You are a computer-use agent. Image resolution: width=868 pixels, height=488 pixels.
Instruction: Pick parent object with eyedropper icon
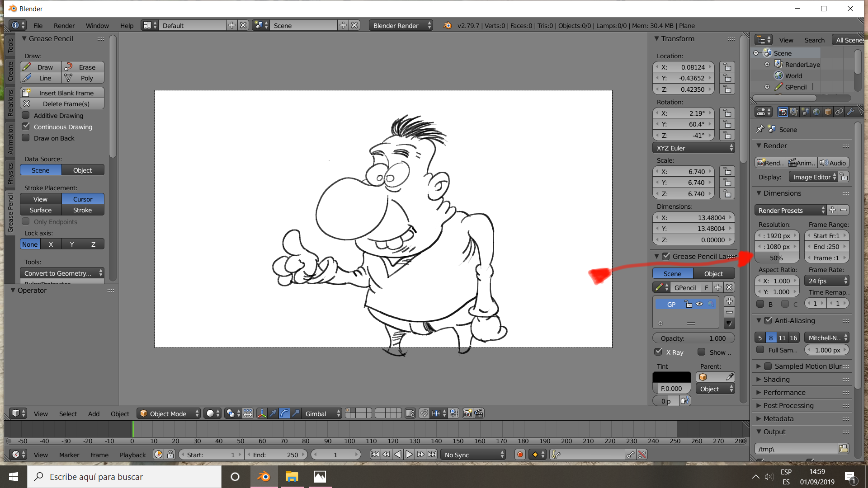point(729,377)
